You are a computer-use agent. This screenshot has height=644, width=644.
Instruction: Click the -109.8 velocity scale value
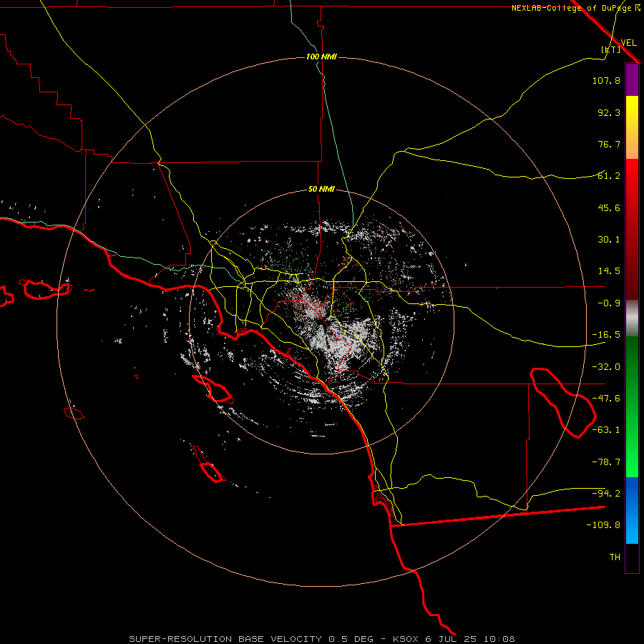tap(603, 525)
